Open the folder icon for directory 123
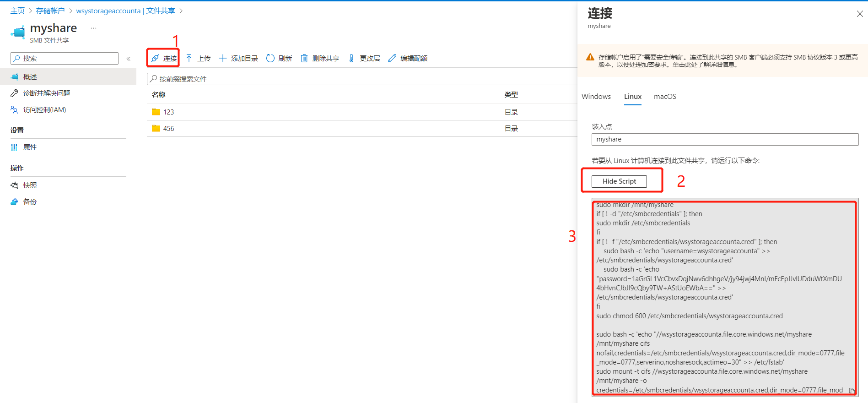Image resolution: width=868 pixels, height=403 pixels. pos(156,112)
